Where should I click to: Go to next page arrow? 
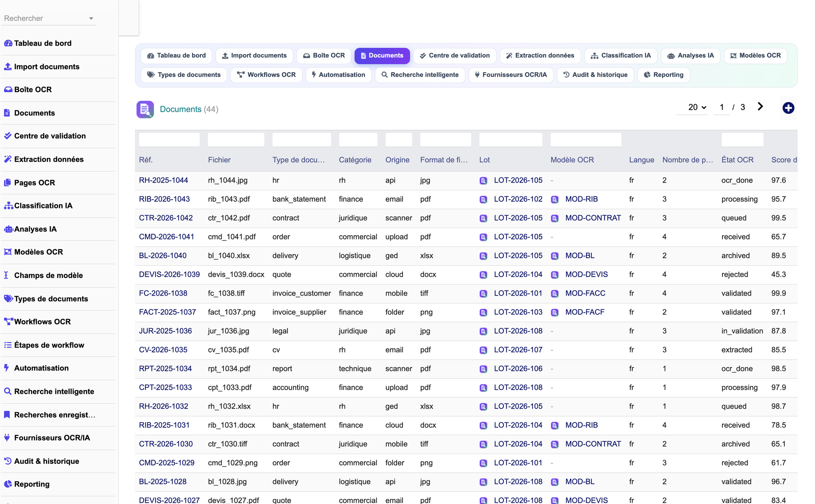pyautogui.click(x=760, y=107)
